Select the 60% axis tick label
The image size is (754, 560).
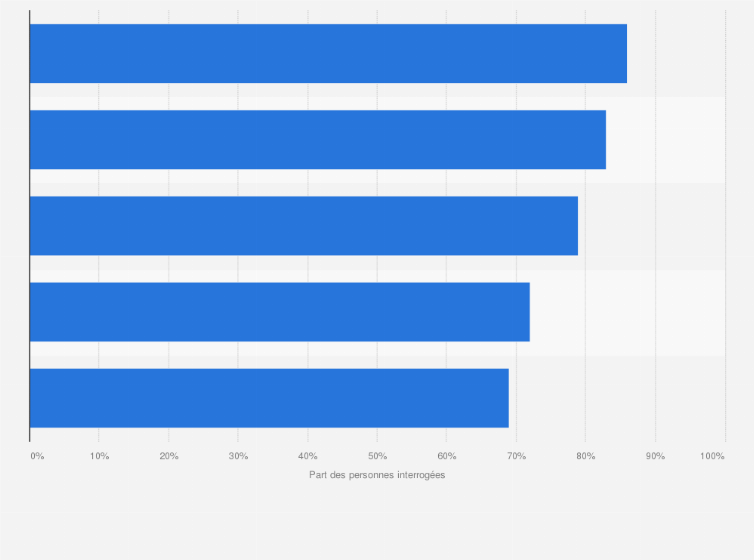pos(447,456)
